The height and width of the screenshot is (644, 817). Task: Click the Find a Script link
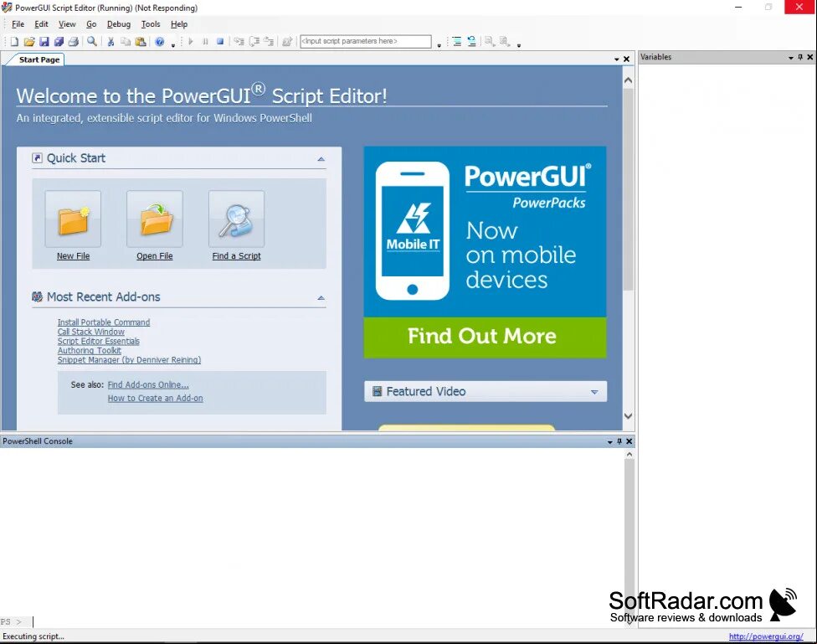coord(237,256)
